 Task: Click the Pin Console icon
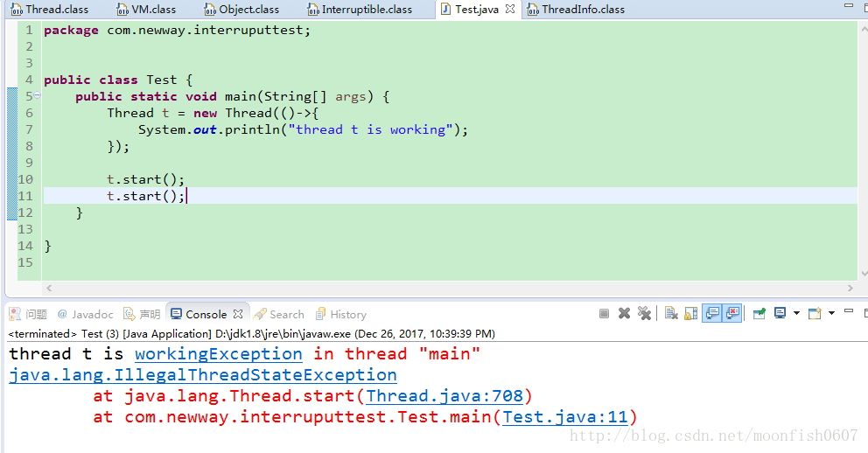pyautogui.click(x=759, y=314)
